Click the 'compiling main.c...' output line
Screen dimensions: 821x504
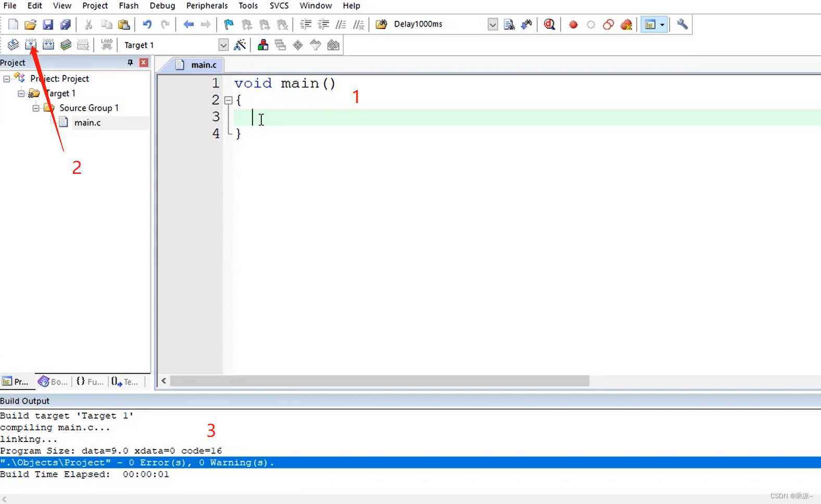click(x=55, y=427)
